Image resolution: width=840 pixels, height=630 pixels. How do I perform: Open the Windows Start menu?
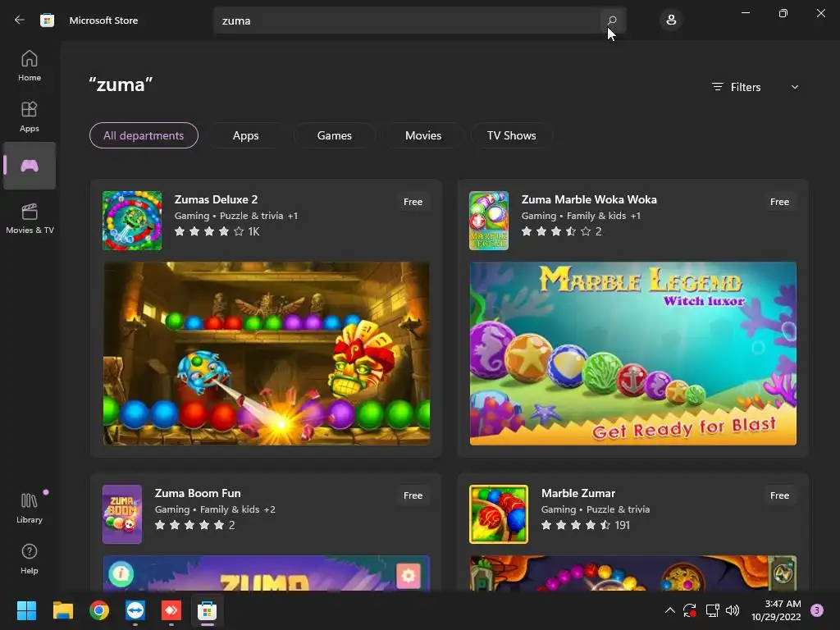(26, 610)
